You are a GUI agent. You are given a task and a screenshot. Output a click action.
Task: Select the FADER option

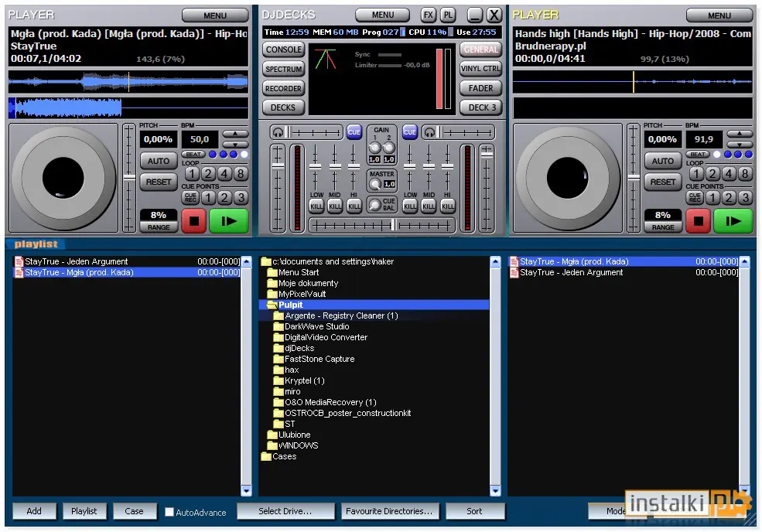tap(480, 88)
